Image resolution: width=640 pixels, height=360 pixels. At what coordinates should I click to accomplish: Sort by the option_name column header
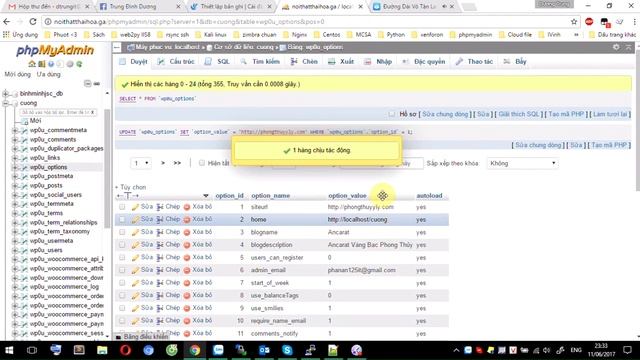click(271, 196)
